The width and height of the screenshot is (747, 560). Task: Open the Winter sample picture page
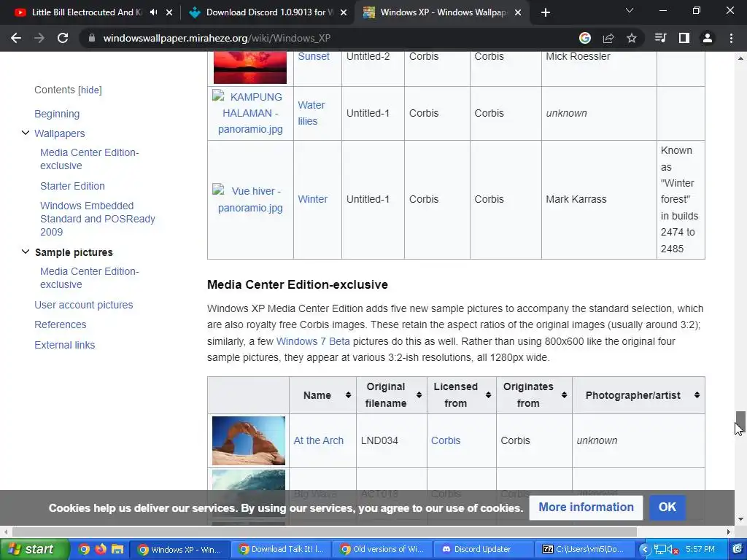(312, 199)
